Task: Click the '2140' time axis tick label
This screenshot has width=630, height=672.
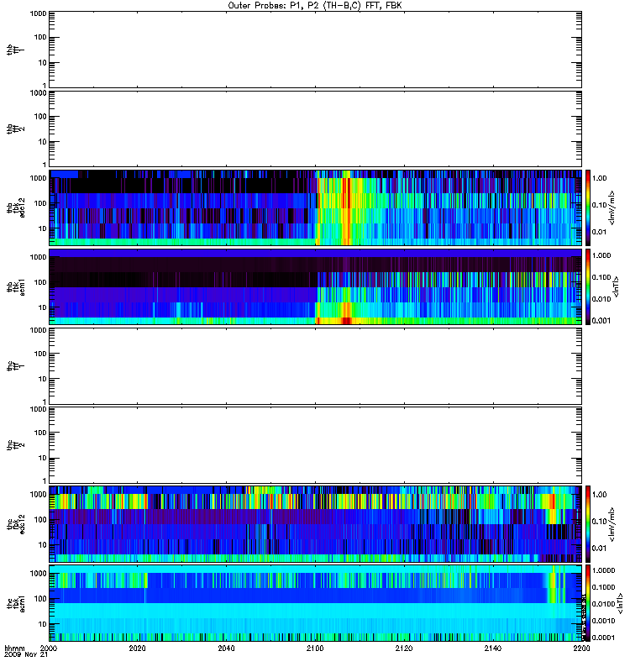Action: [x=493, y=648]
